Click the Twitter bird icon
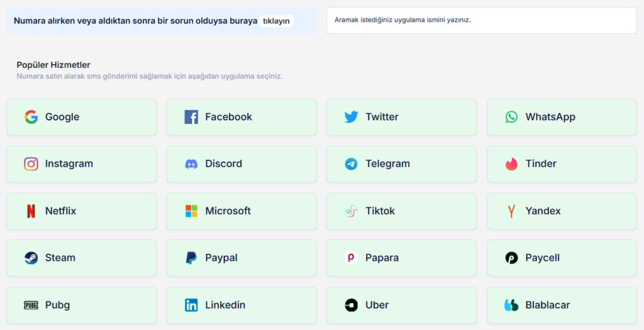644x330 pixels. pos(351,117)
